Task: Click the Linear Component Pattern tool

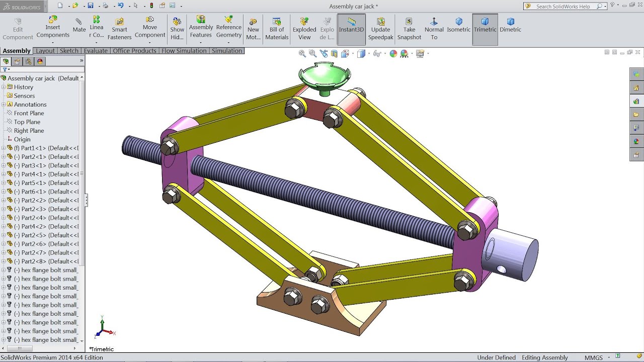Action: 97,27
